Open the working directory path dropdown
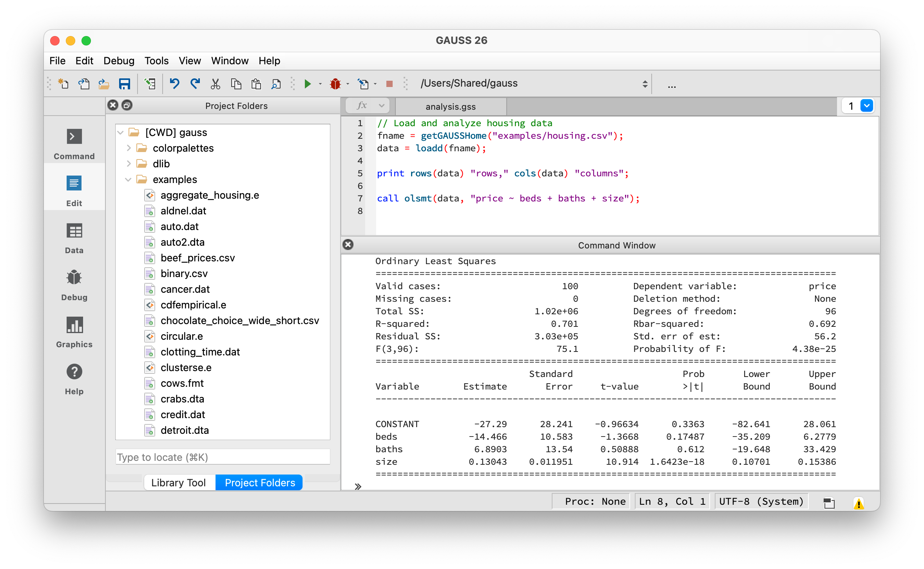Image resolution: width=924 pixels, height=569 pixels. click(x=645, y=84)
